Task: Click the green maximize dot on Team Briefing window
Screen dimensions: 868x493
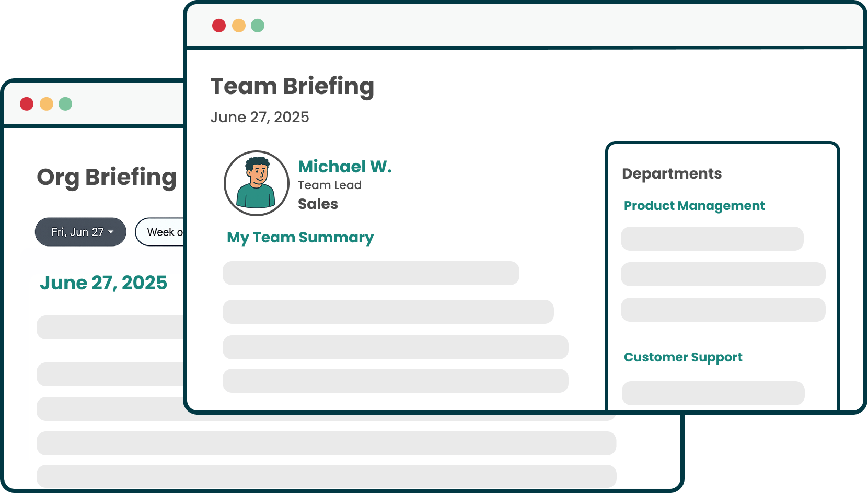Action: click(x=258, y=26)
